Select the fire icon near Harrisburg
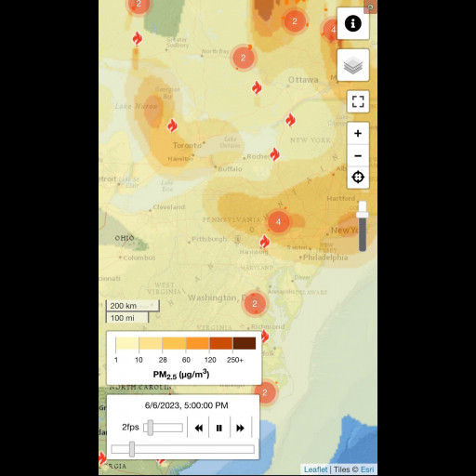Viewport: 476px width, 476px height. [264, 242]
